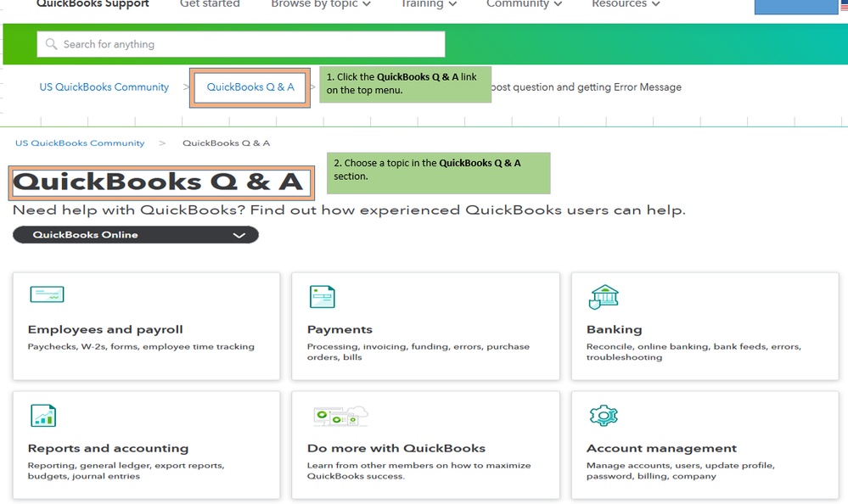Open the Get started menu item
The image size is (848, 504).
[x=210, y=3]
